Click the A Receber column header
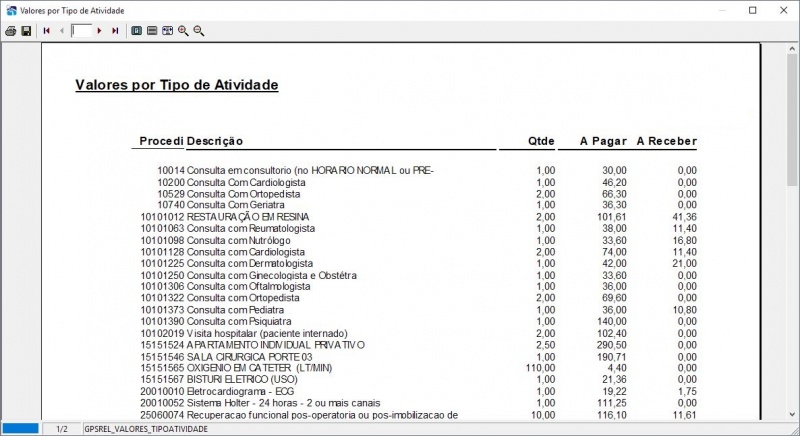 [666, 141]
